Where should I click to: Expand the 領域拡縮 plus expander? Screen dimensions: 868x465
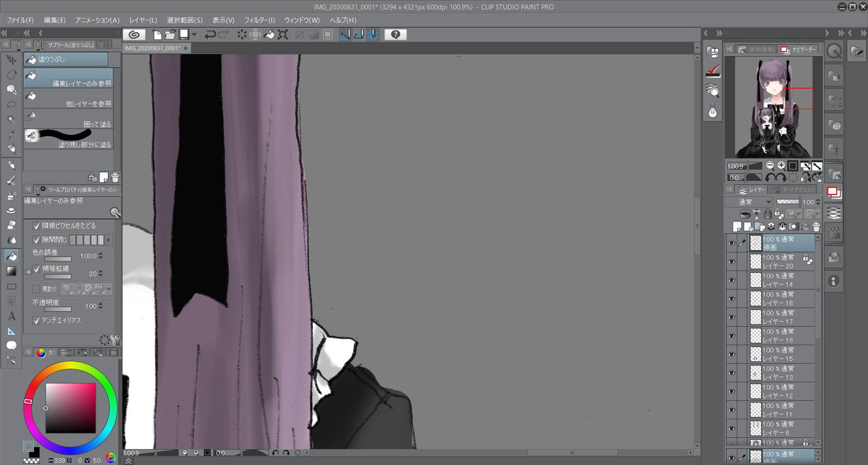pos(28,271)
